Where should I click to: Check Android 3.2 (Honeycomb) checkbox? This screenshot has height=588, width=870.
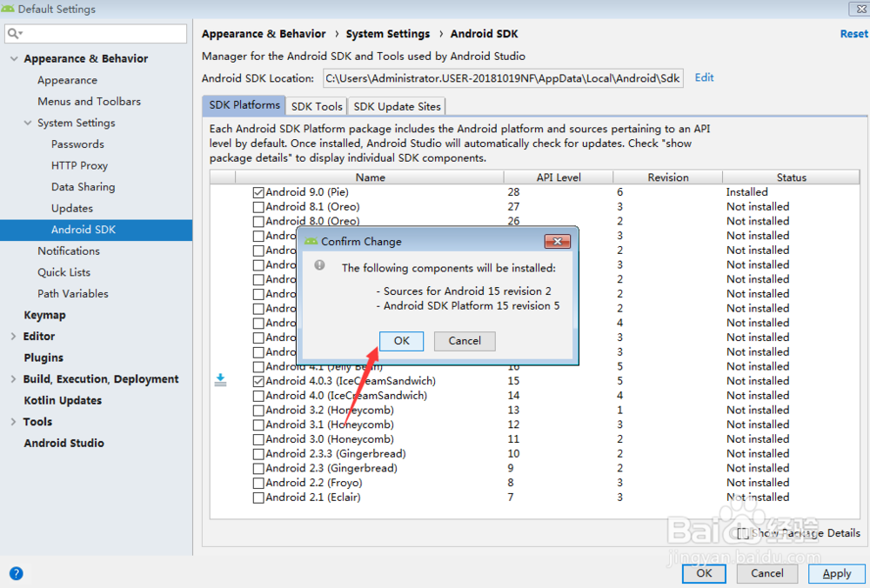[x=258, y=411]
